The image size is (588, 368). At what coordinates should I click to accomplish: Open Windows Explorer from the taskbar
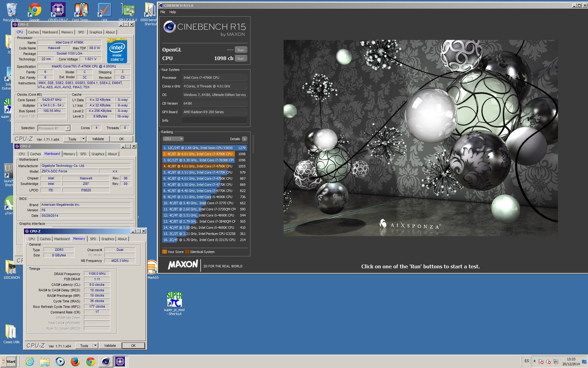tap(45, 362)
